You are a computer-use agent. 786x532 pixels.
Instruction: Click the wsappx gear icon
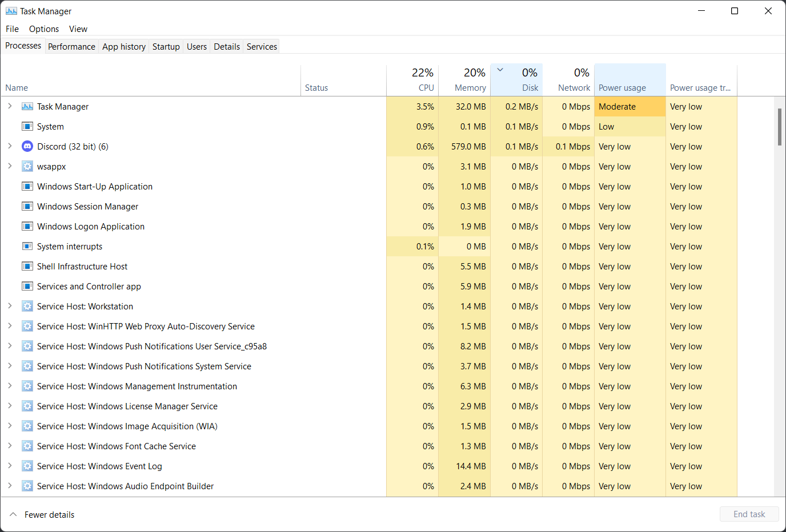[27, 166]
